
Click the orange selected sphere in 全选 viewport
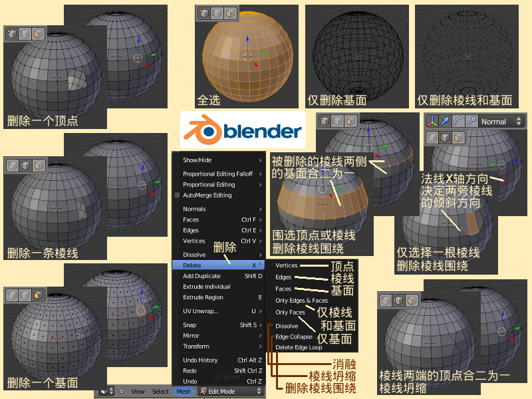(247, 56)
